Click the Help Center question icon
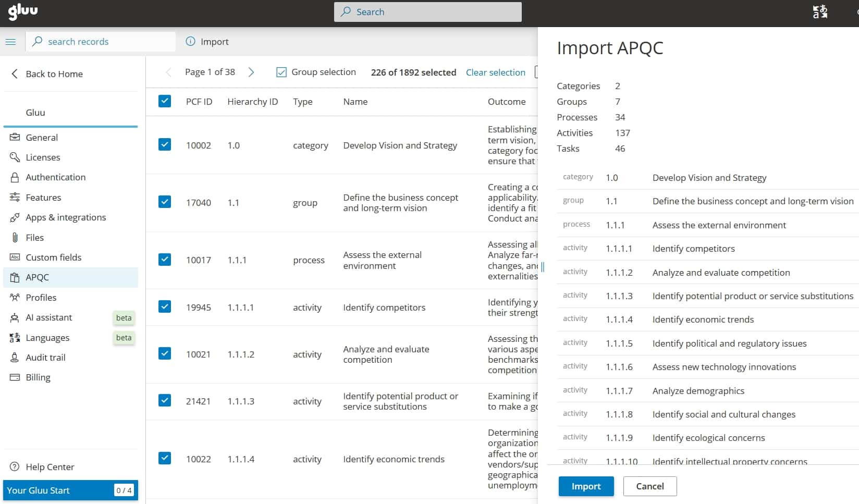859x504 pixels. coord(15,467)
